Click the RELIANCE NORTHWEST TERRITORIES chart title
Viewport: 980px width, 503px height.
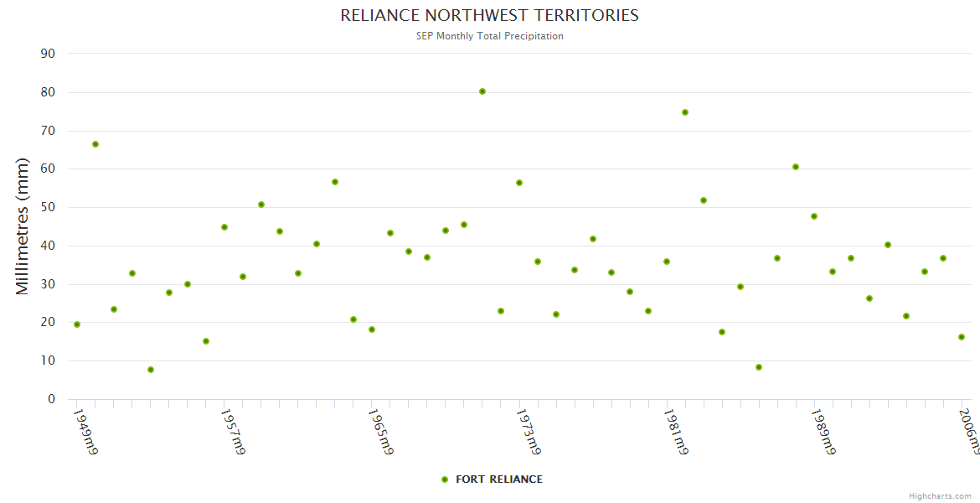point(489,15)
